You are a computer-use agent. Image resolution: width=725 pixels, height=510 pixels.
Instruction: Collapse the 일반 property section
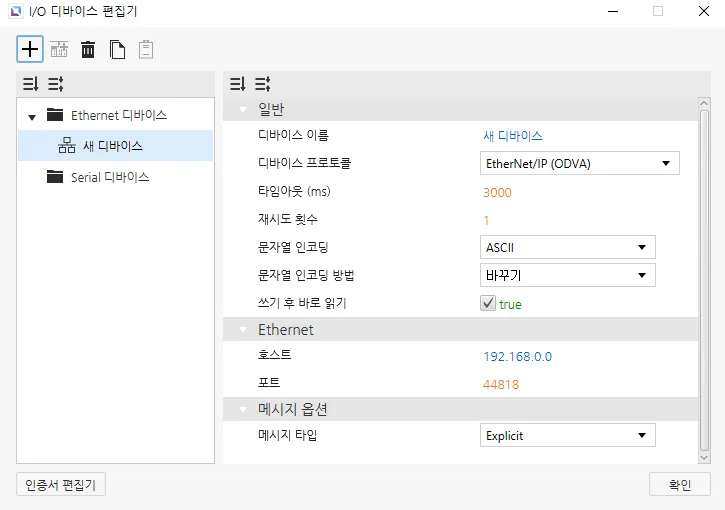click(x=242, y=108)
